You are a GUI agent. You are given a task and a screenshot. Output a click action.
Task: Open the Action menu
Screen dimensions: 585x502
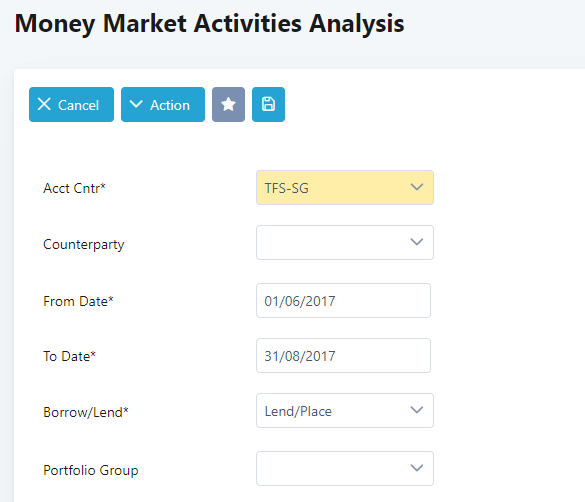coord(163,104)
